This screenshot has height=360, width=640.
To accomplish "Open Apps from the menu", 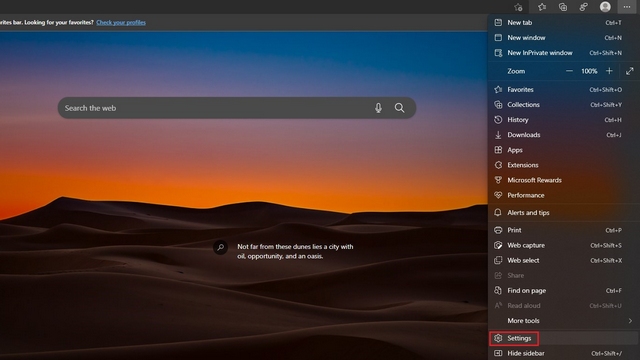I will point(564,150).
